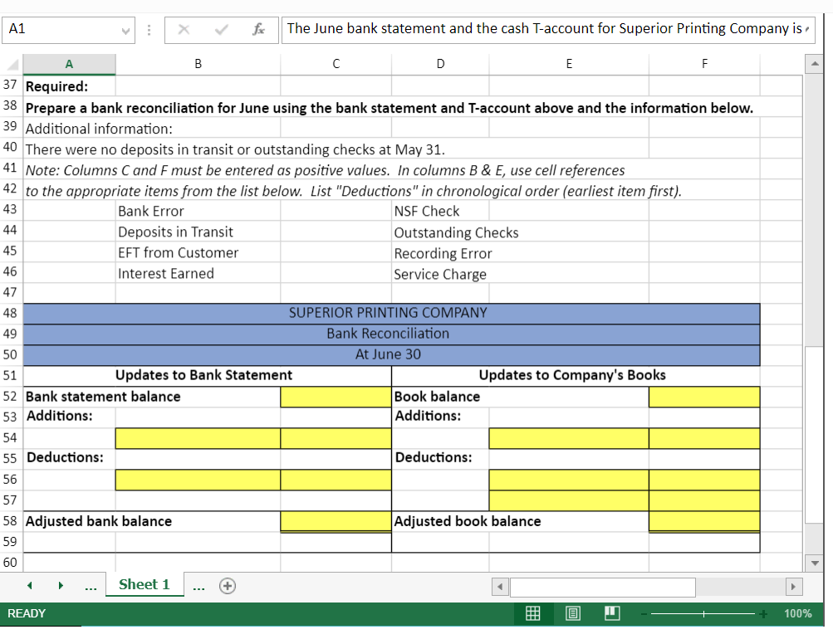This screenshot has height=644, width=833.
Task: Click the 'Interest Earned' cell
Action: point(198,273)
